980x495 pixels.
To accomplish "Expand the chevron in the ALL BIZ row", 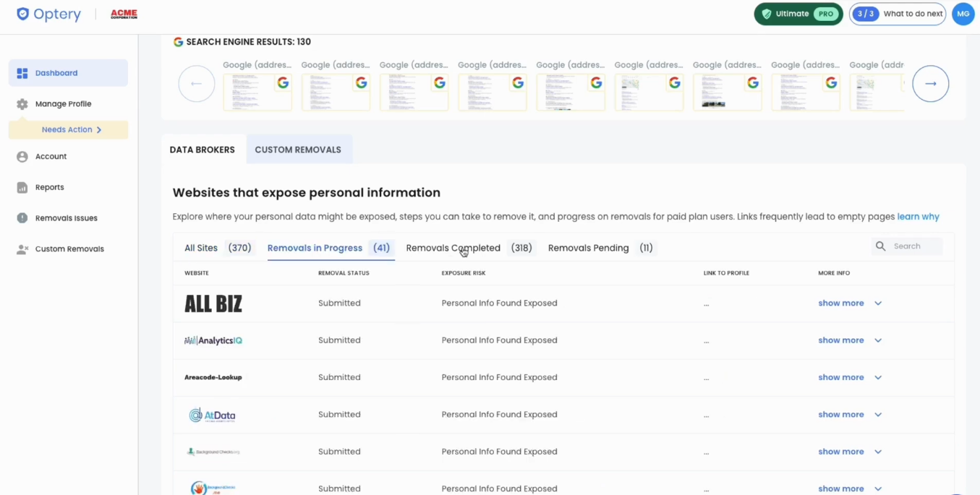I will [878, 304].
